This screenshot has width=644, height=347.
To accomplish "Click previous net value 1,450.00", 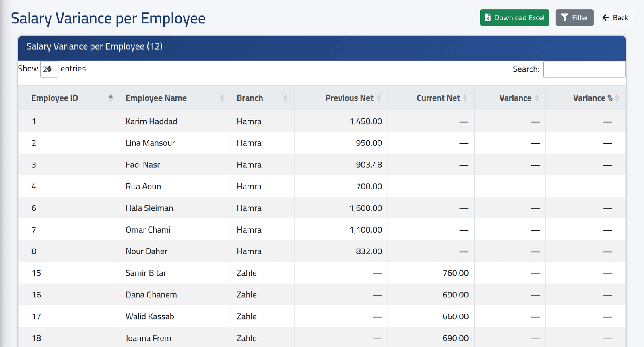I will (366, 121).
